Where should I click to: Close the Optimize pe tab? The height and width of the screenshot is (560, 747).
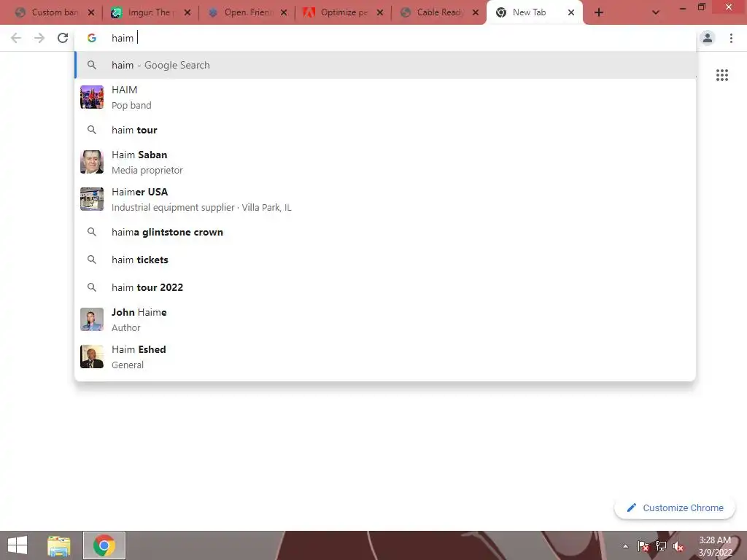[379, 13]
